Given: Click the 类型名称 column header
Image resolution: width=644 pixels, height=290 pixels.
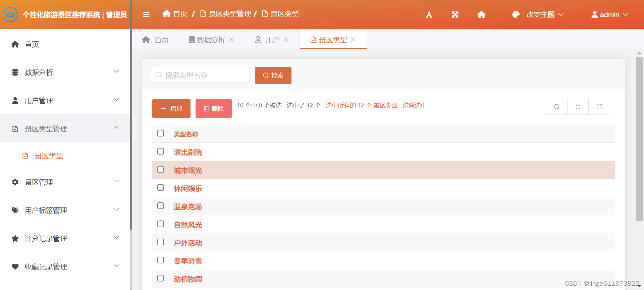Looking at the screenshot, I should pyautogui.click(x=186, y=134).
